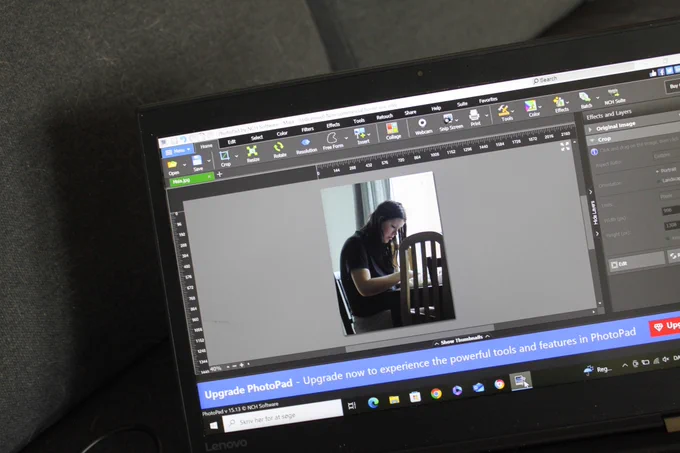Open the Menu dropdown button
The height and width of the screenshot is (453, 680).
(x=178, y=151)
